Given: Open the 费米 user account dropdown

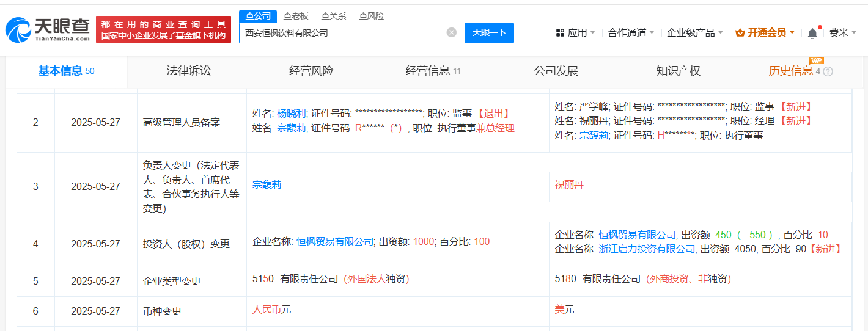Looking at the screenshot, I should coord(842,33).
